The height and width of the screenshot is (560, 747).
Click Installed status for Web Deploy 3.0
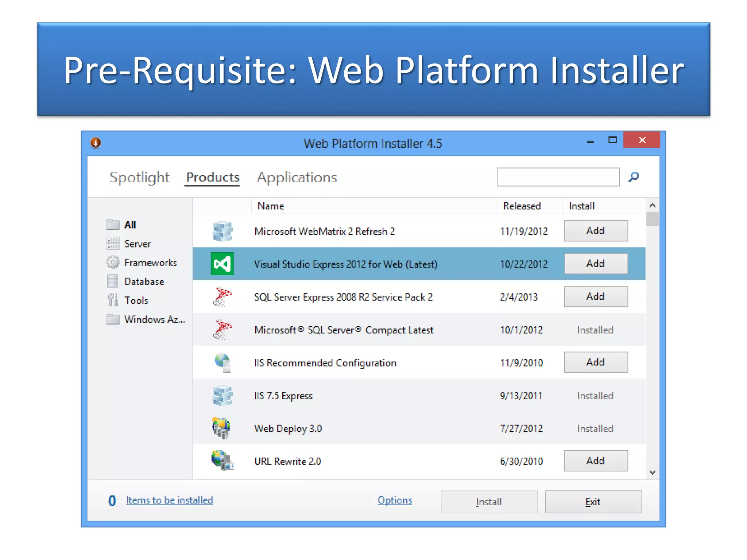click(595, 428)
